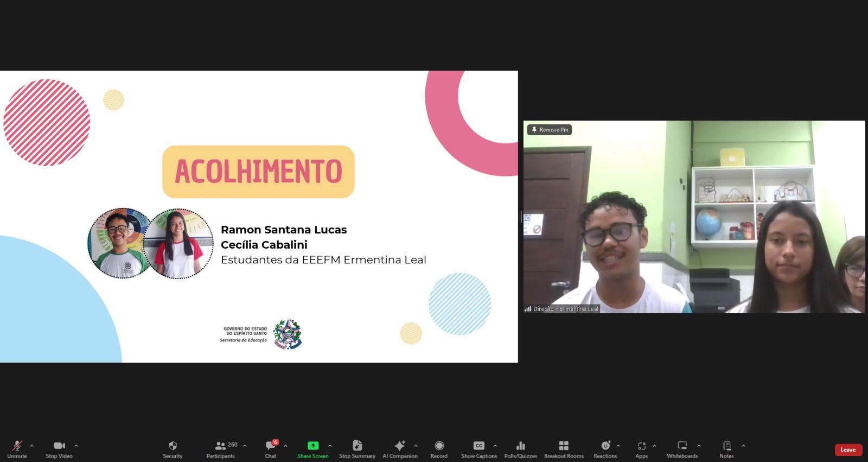Click the divider handle between slide and video
Screen dimensions: 868x462
pos(520,217)
